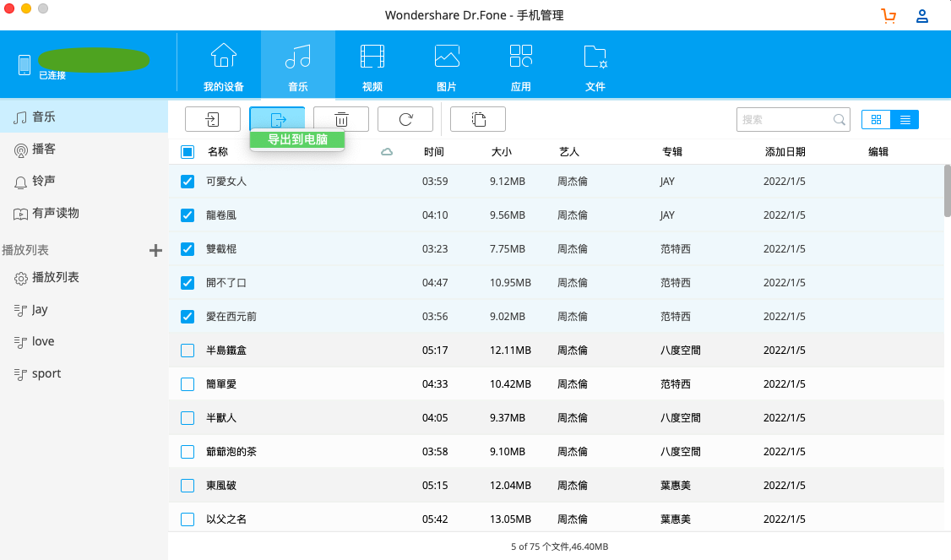Uncheck the 開不了口 song checkbox

tap(187, 283)
